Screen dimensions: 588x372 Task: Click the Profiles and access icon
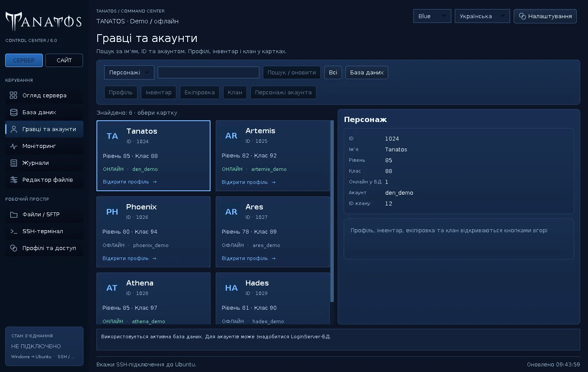13,248
